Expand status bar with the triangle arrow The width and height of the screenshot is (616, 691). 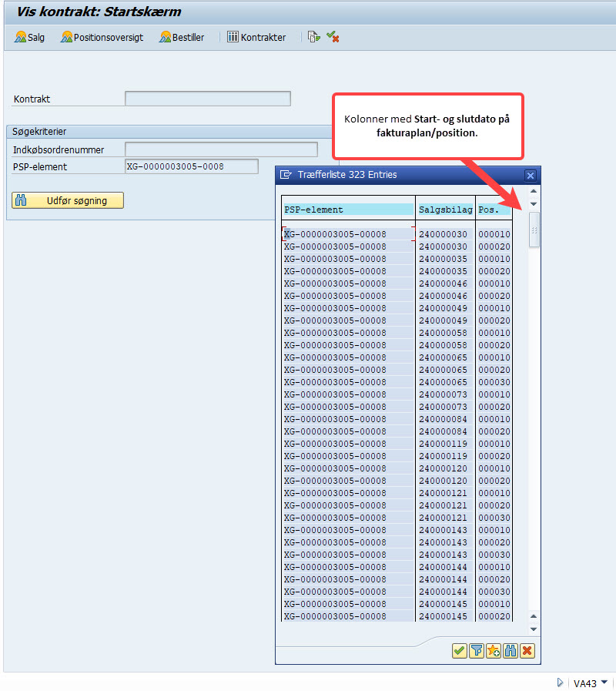click(560, 683)
